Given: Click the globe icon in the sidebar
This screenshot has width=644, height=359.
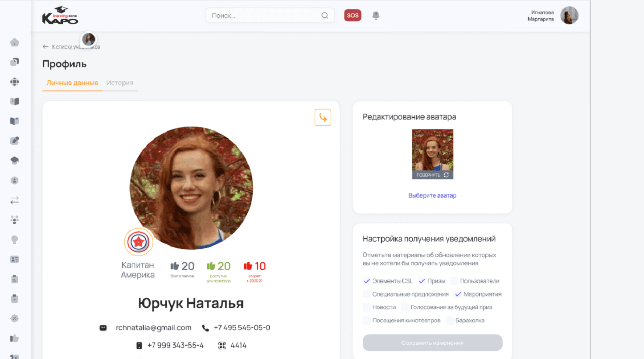Looking at the screenshot, I should click(x=14, y=82).
